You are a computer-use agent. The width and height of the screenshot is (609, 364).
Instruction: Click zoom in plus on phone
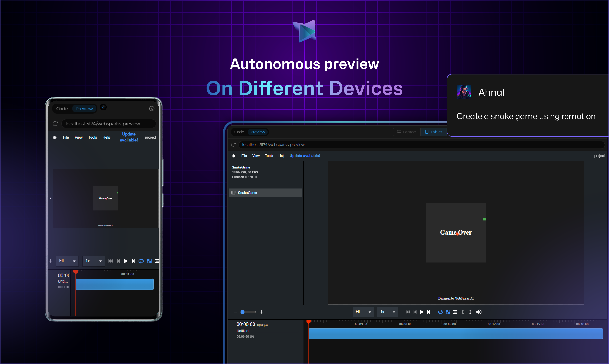pos(51,261)
